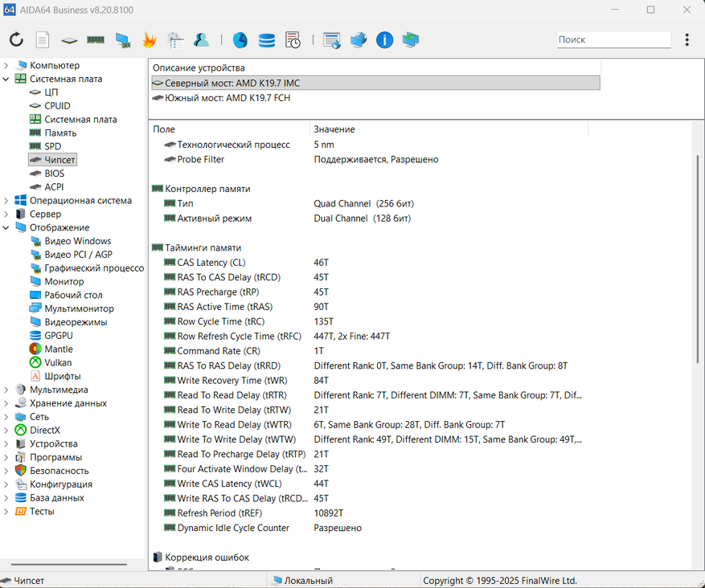Collapse the Системная плата node
Image resolution: width=705 pixels, height=588 pixels.
pyautogui.click(x=6, y=79)
